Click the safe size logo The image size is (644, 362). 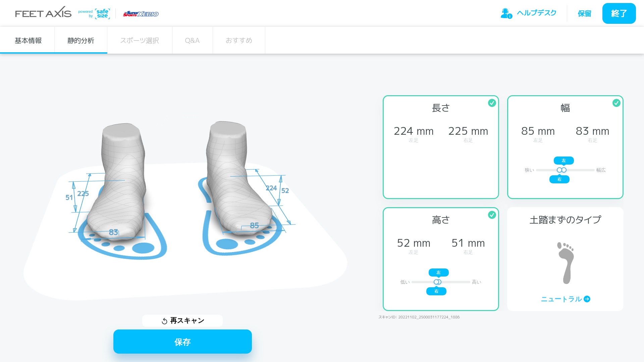tap(102, 13)
